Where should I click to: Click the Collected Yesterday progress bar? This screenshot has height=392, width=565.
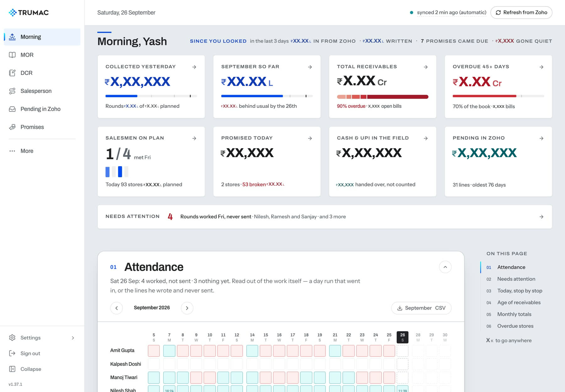click(151, 96)
